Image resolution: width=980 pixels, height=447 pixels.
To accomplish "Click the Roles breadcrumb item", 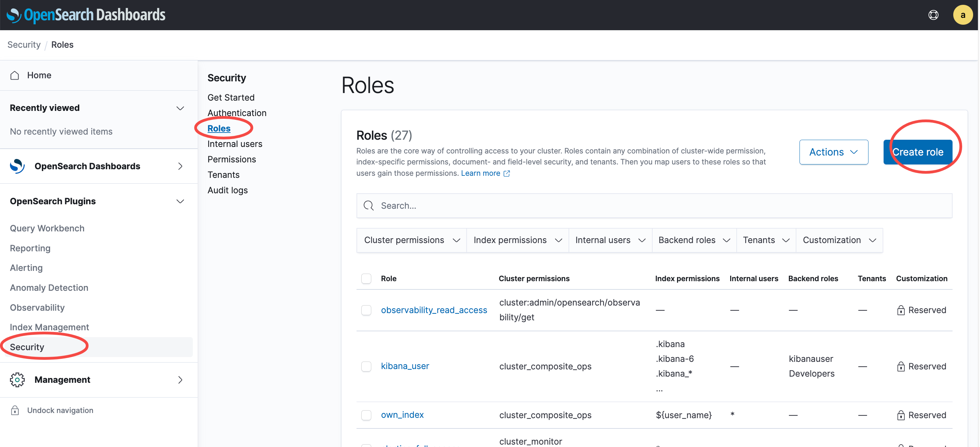I will (62, 45).
